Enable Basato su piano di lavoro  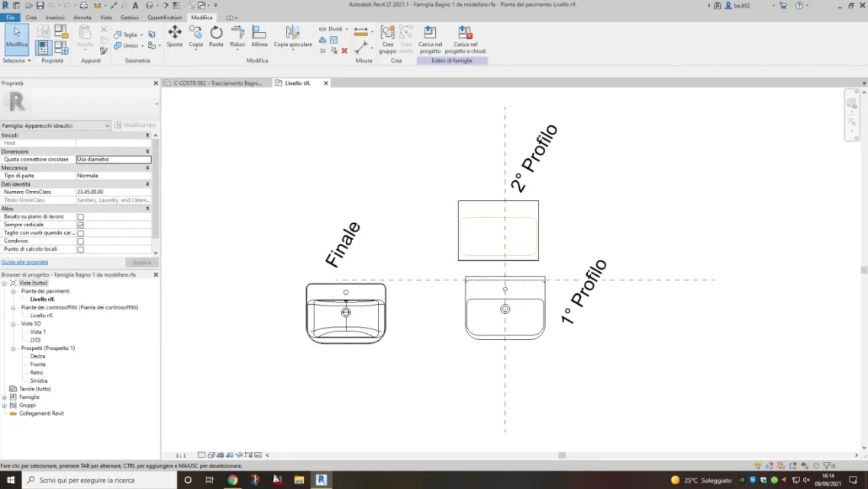coord(80,215)
